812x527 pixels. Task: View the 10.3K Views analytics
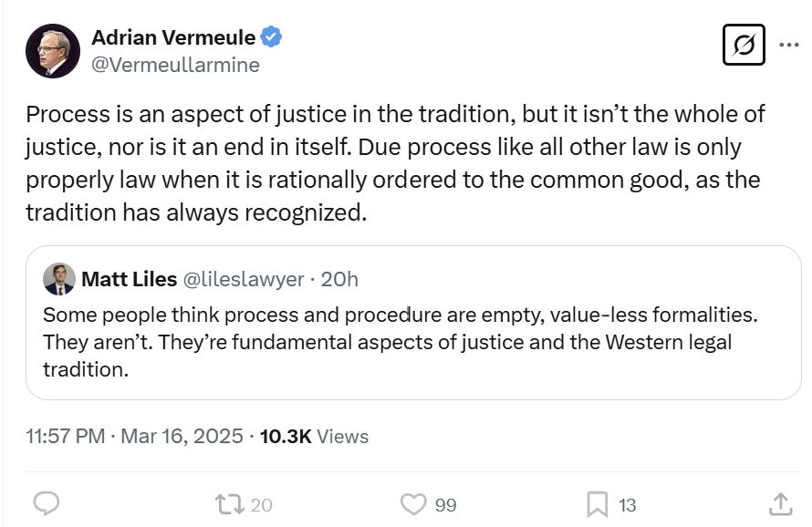coord(314,436)
